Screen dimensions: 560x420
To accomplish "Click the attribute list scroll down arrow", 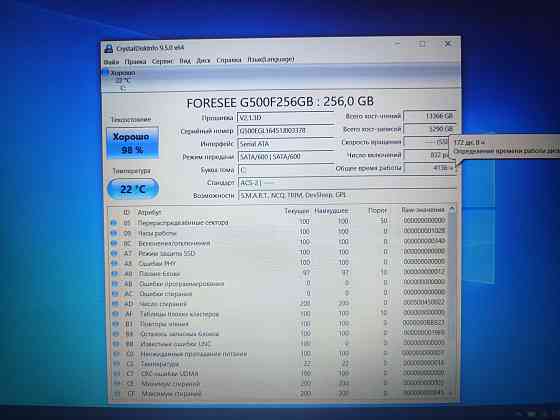I will coord(451,393).
